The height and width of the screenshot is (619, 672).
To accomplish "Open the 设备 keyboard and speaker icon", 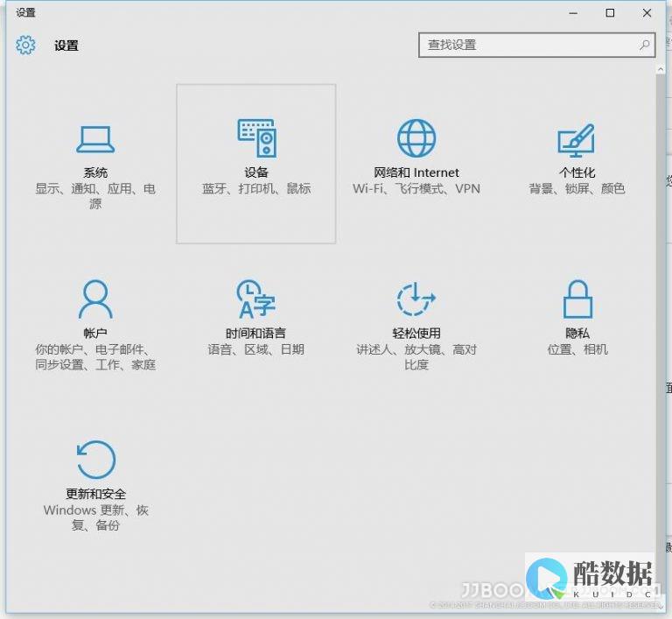I will click(x=256, y=138).
